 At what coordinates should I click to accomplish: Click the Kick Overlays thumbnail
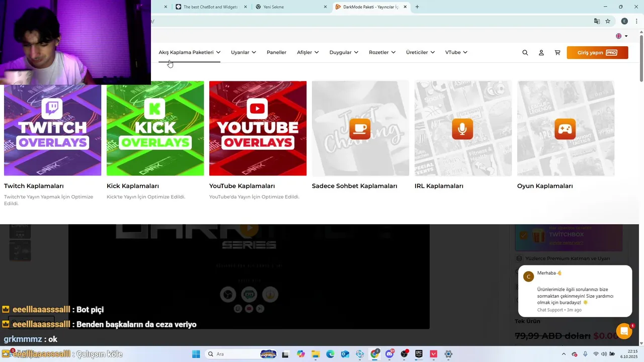155,128
